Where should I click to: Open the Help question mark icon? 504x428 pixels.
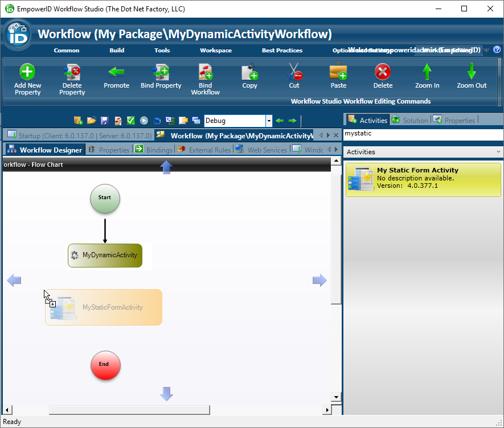(498, 50)
